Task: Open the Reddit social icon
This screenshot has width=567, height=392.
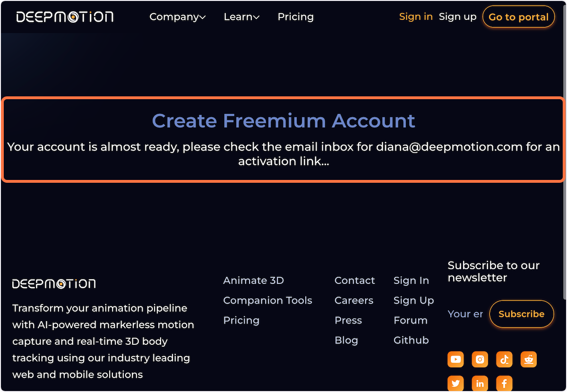Action: [x=528, y=359]
